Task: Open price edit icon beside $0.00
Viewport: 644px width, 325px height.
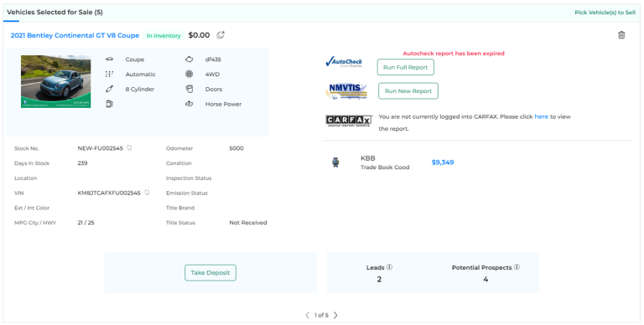Action: tap(221, 35)
